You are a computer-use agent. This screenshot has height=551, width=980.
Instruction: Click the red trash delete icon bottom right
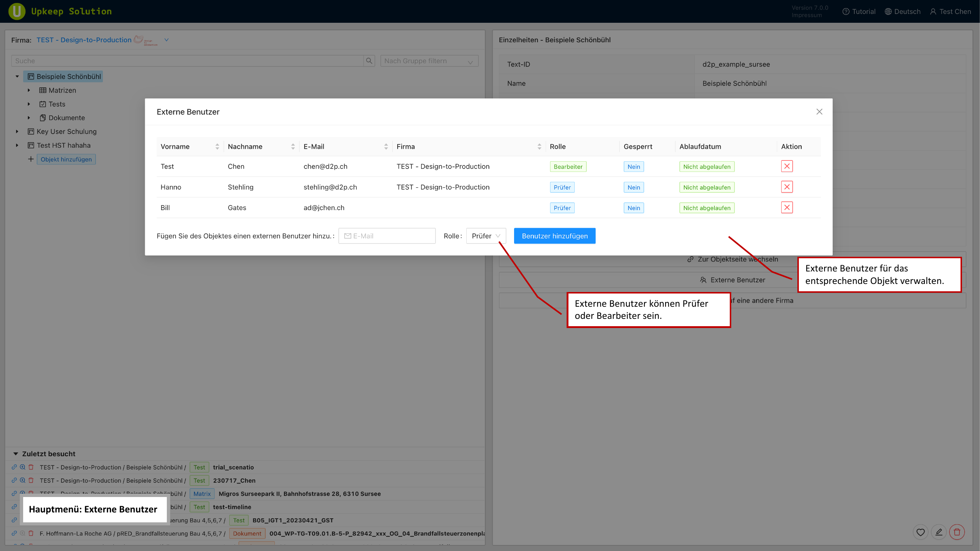click(x=957, y=532)
